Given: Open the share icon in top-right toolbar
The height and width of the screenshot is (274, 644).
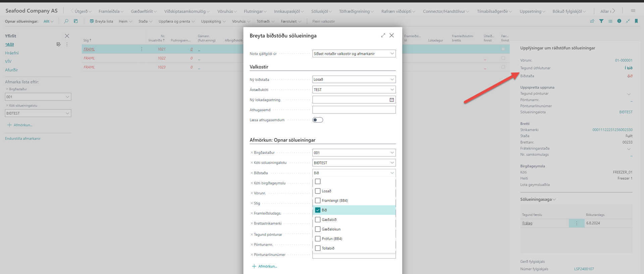Looking at the screenshot, I should (592, 21).
